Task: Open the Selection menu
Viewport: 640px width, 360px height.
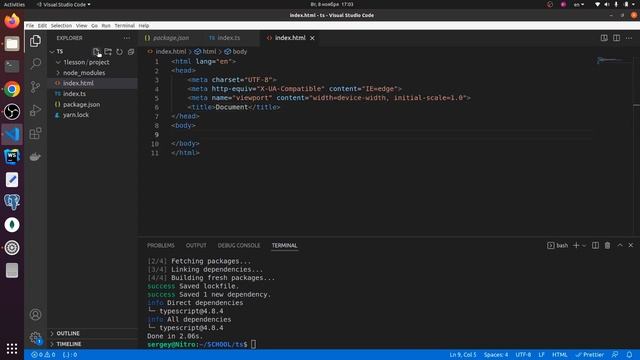Action: [61, 25]
